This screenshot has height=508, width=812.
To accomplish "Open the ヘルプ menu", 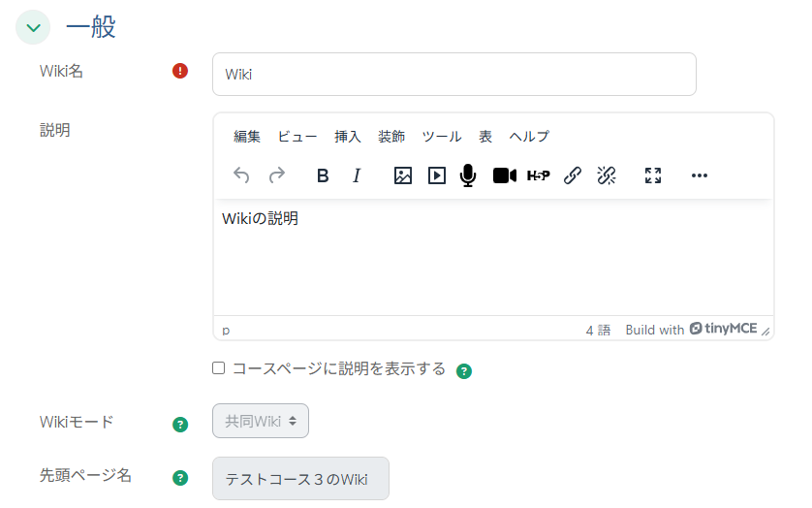I will point(529,137).
